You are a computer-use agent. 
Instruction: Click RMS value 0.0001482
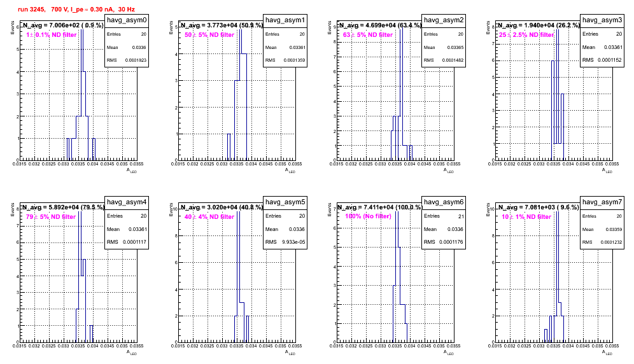coord(454,60)
